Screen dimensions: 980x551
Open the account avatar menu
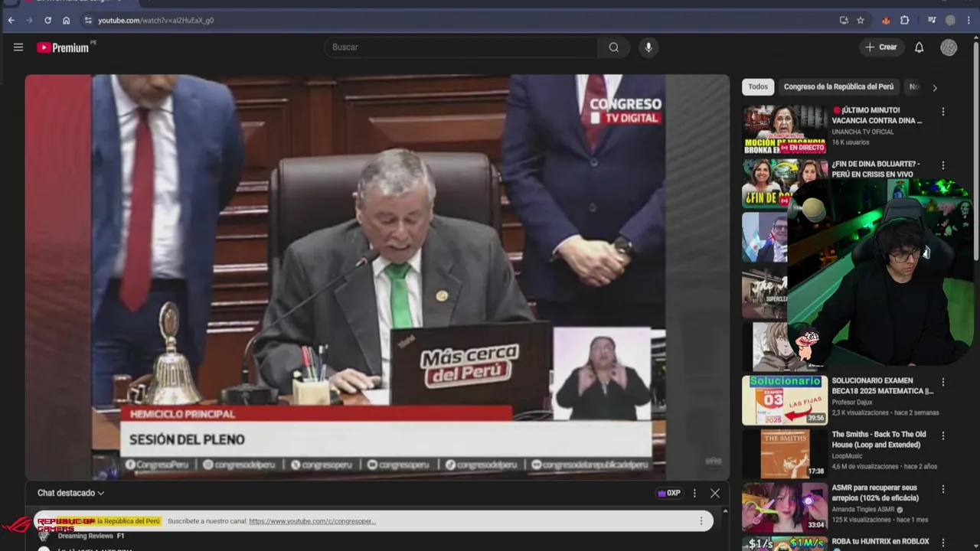949,47
